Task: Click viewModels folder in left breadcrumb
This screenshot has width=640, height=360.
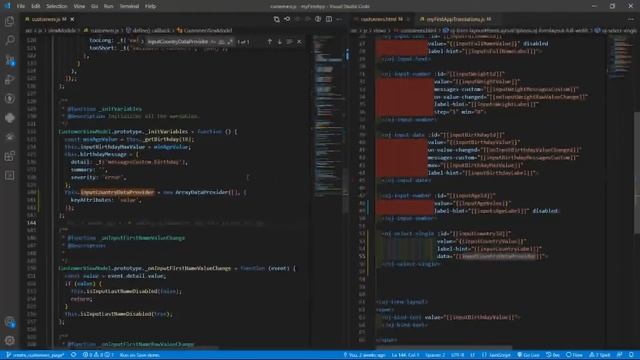Action: pyautogui.click(x=62, y=30)
